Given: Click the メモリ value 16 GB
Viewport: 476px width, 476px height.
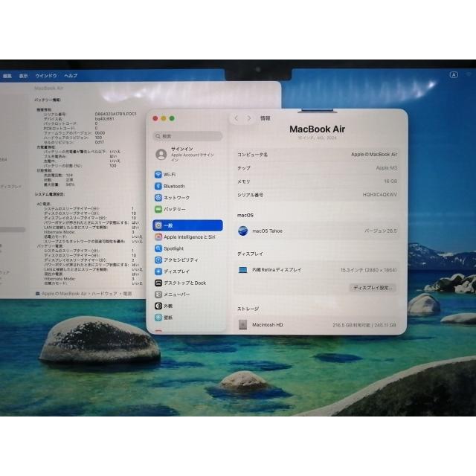Looking at the screenshot, I should point(390,181).
